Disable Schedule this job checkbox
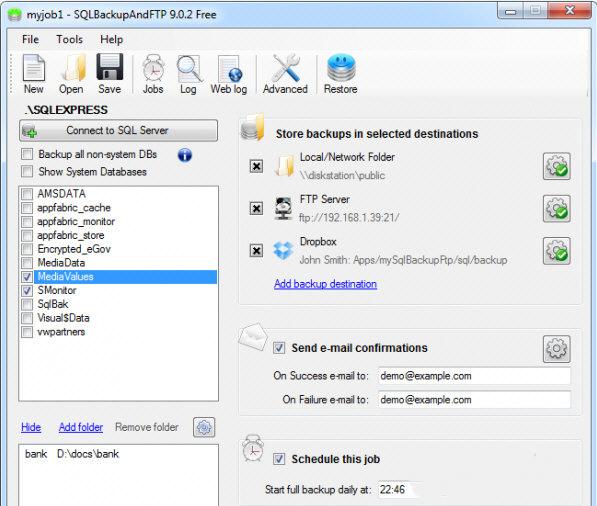Viewport: 597px width, 506px height. pos(279,459)
